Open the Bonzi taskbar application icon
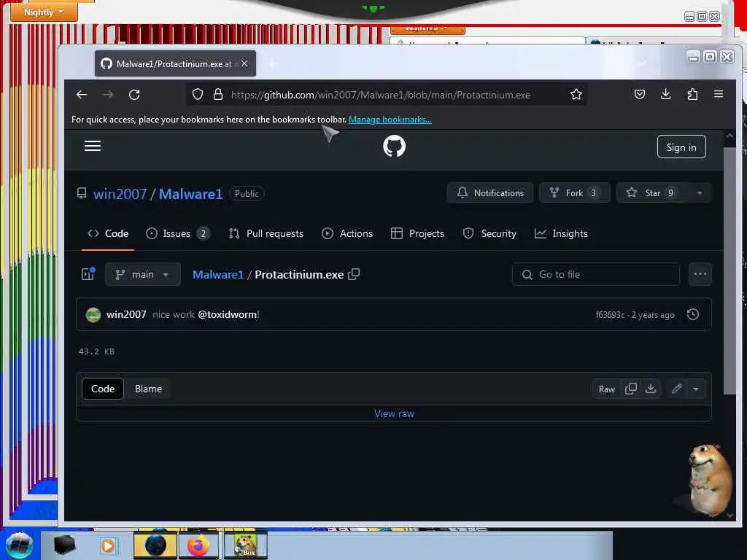The image size is (747, 560). pyautogui.click(x=246, y=545)
